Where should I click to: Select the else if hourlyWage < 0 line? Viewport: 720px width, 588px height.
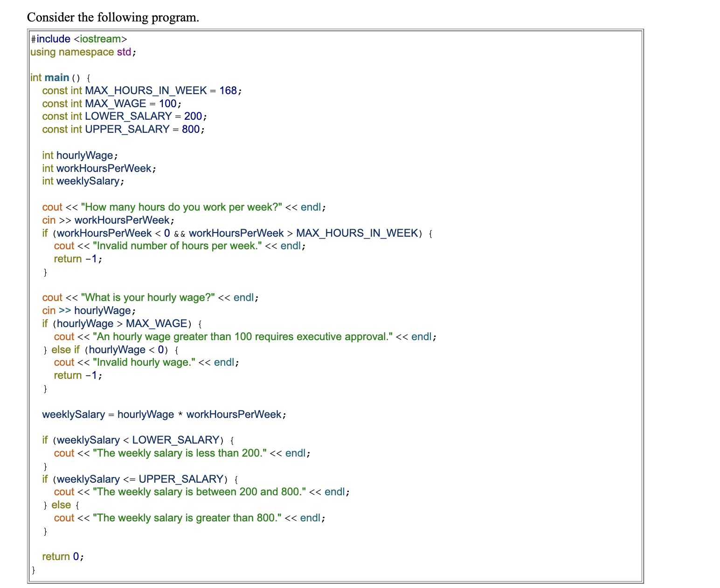111,349
